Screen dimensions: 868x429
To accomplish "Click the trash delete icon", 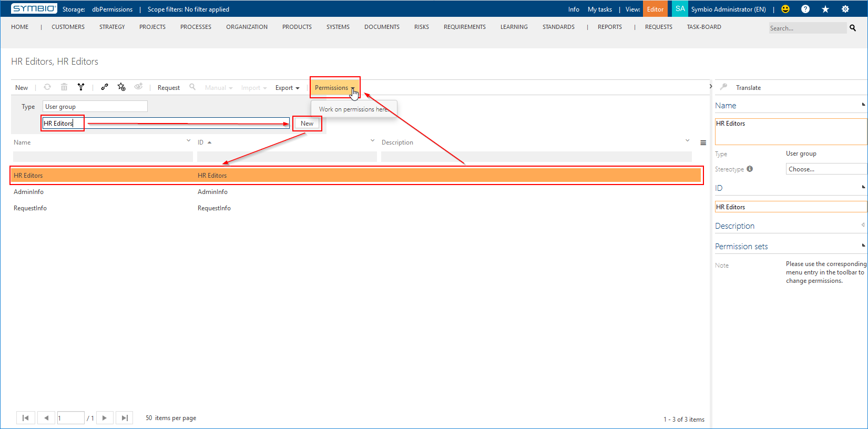I will pyautogui.click(x=64, y=87).
